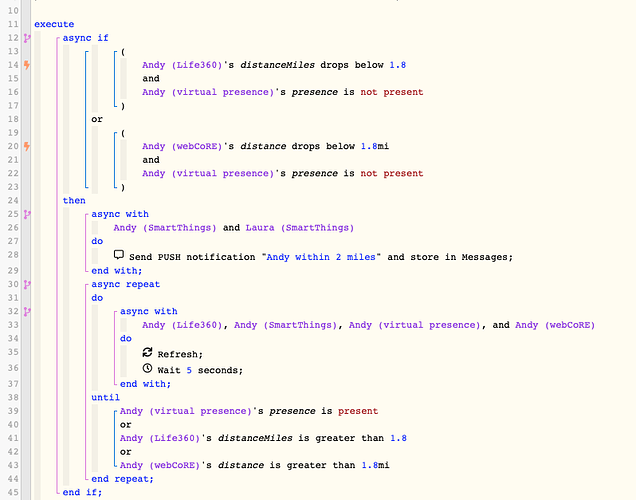The image size is (636, 500).
Task: Click the opening parenthesis on line 13
Action: point(123,52)
